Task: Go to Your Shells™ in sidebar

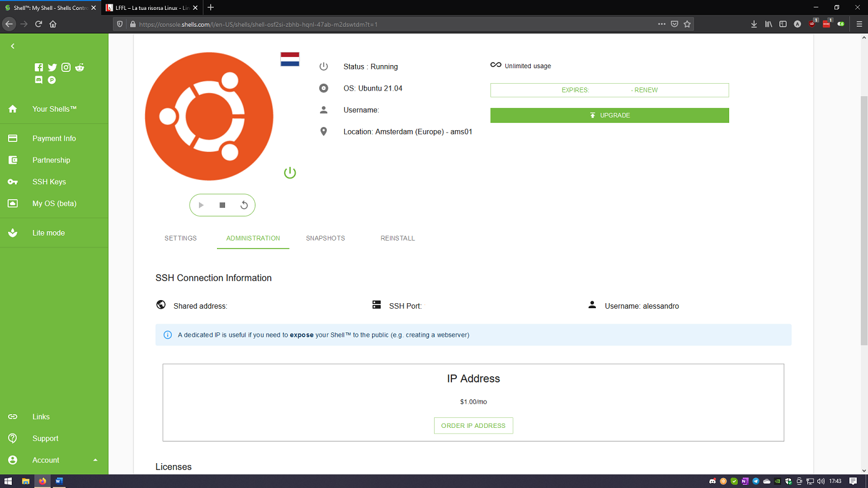Action: click(x=54, y=109)
